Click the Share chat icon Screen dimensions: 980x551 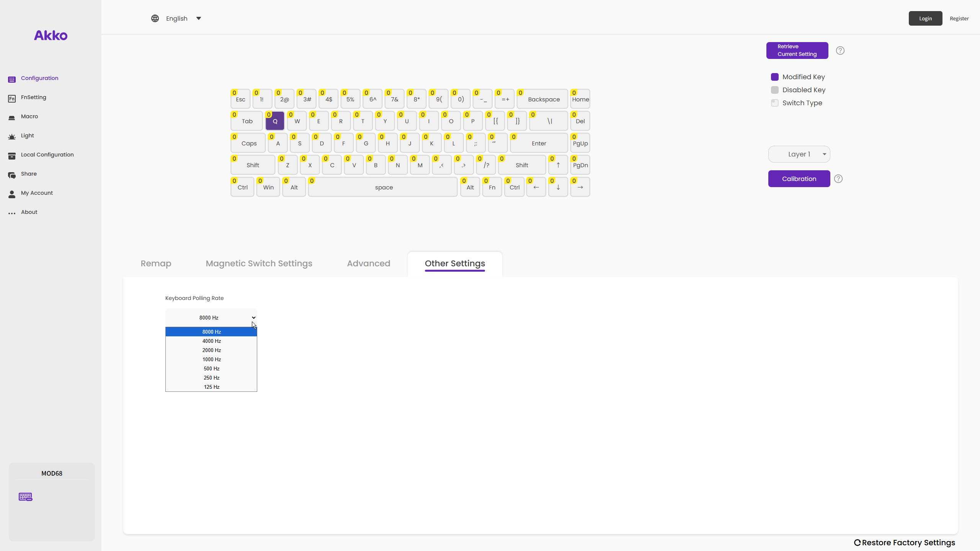pyautogui.click(x=12, y=175)
